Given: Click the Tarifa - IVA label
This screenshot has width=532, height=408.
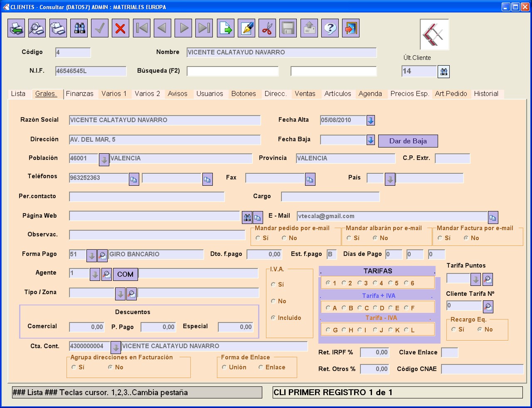Looking at the screenshot, I should 381,318.
